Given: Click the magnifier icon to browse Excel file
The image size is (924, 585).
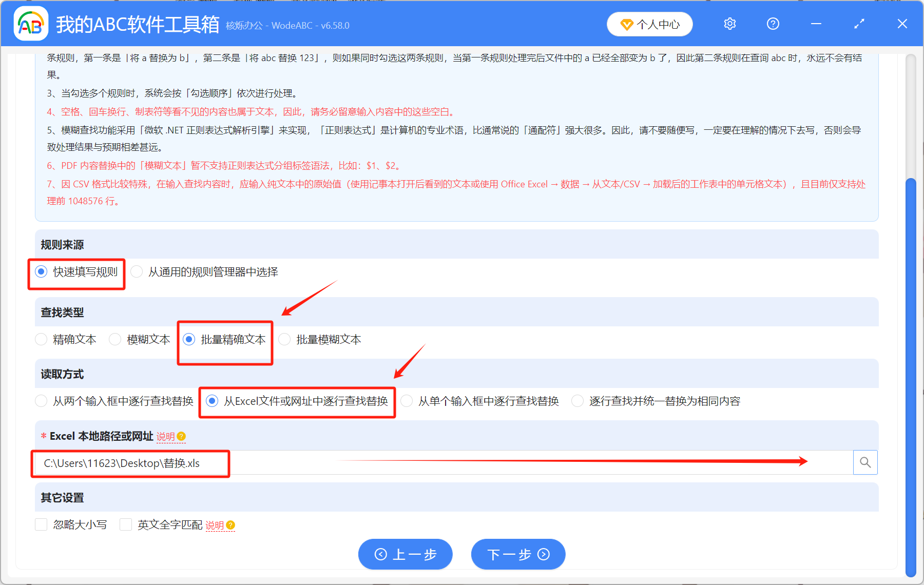Looking at the screenshot, I should [x=865, y=462].
